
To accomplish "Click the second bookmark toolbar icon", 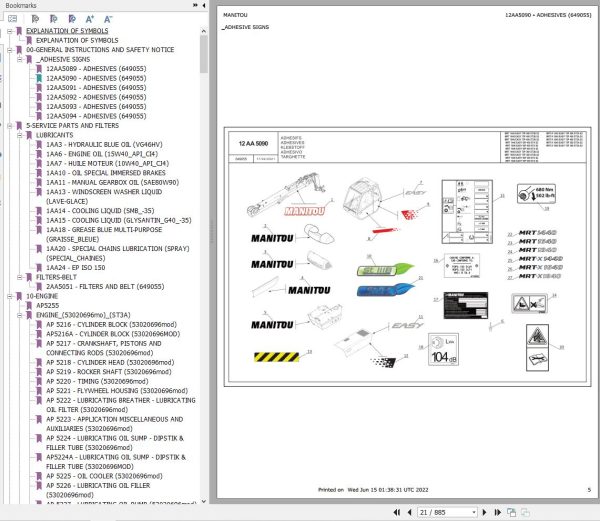I will click(x=54, y=18).
